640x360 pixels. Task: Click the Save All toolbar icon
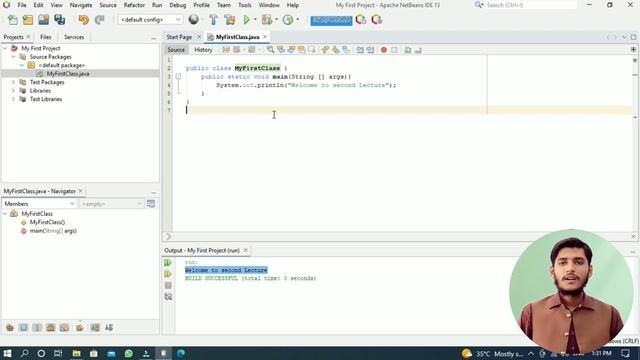point(60,20)
